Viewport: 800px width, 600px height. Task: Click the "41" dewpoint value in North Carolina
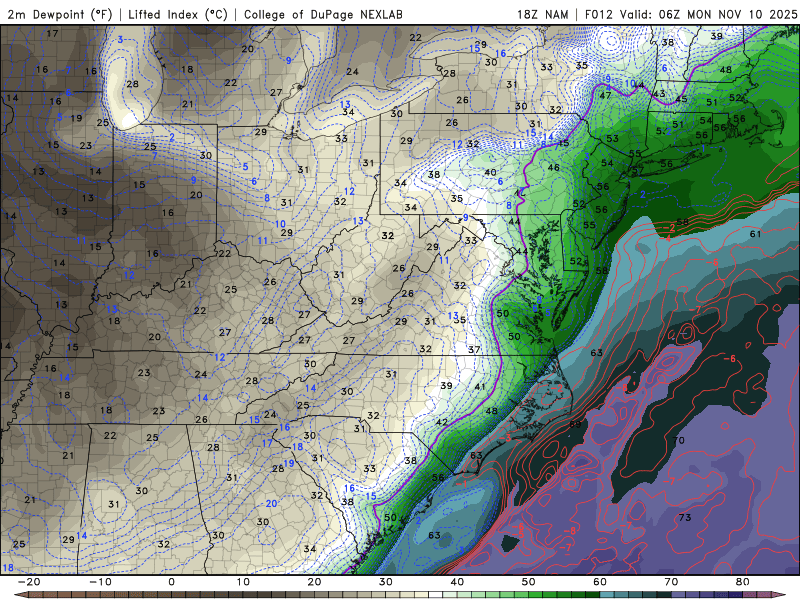click(480, 387)
